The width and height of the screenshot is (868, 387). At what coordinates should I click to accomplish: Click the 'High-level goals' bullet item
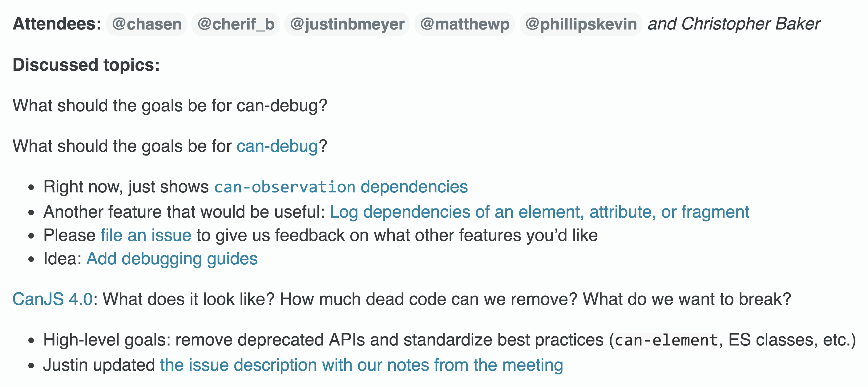click(450, 340)
